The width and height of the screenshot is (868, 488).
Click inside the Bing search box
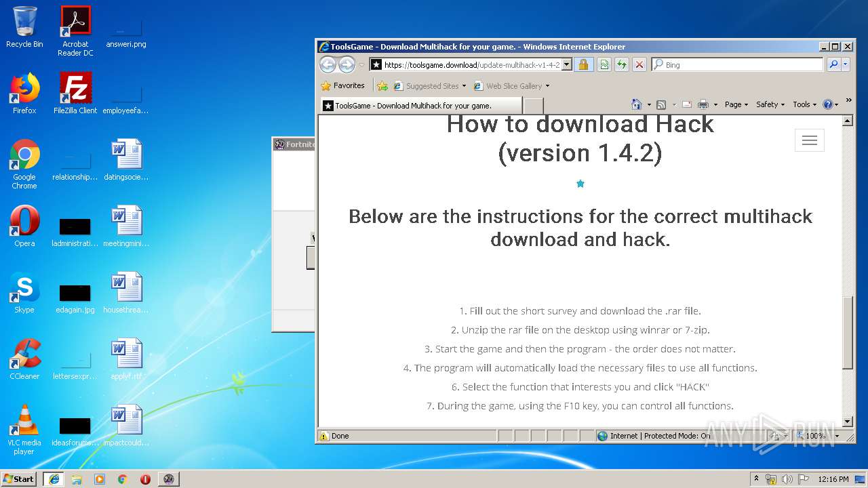[x=743, y=65]
